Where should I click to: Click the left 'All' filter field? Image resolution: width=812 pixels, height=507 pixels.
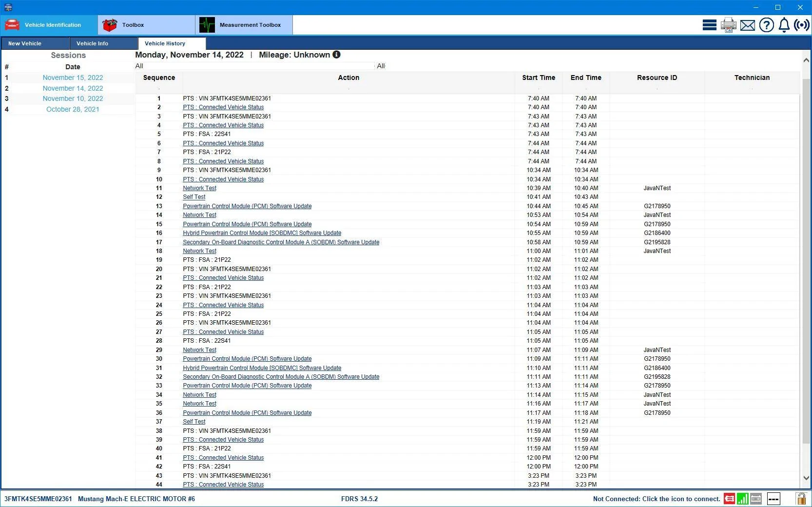254,66
